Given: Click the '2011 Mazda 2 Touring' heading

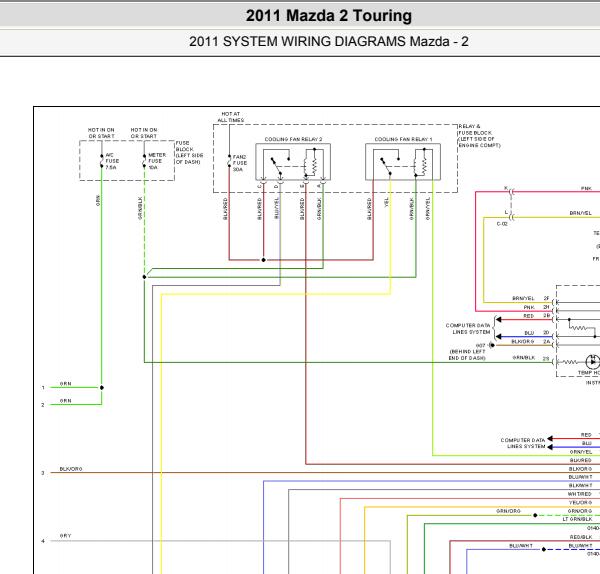Looking at the screenshot, I should point(329,16).
